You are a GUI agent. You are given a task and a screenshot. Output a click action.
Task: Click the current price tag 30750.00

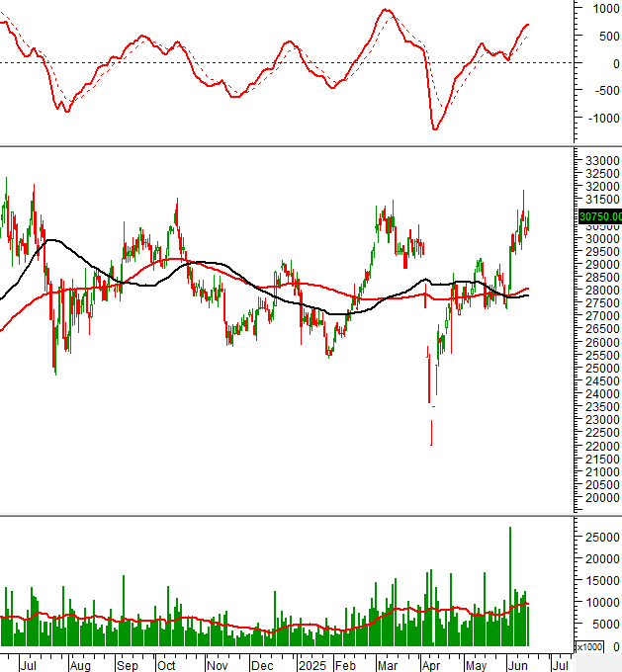pos(600,216)
